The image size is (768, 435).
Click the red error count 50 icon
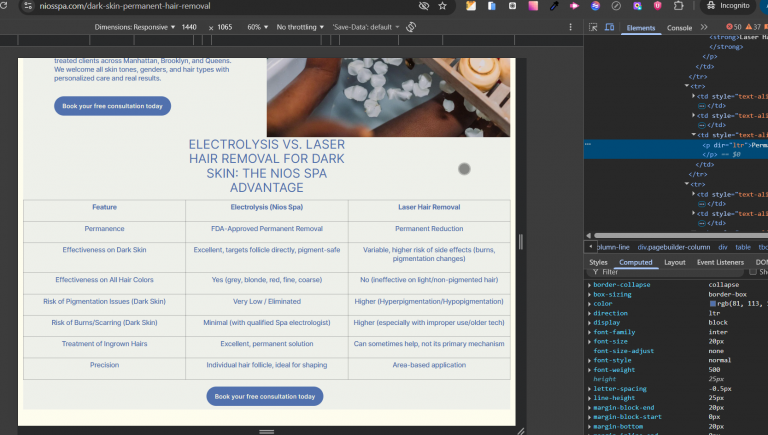(x=734, y=27)
